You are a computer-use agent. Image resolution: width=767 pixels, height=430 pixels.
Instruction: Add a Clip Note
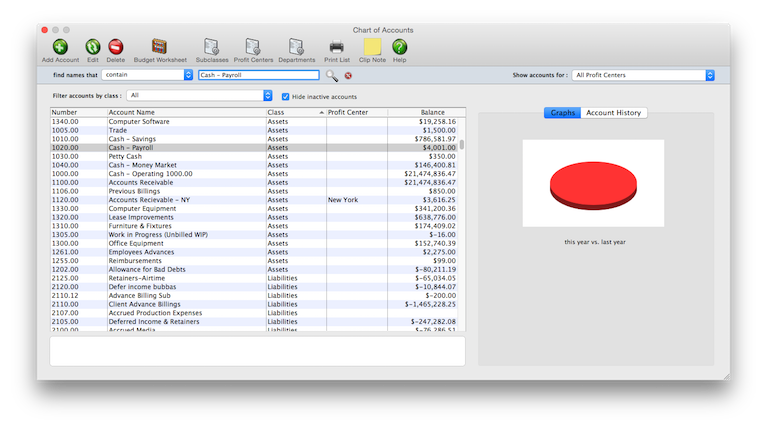point(372,46)
